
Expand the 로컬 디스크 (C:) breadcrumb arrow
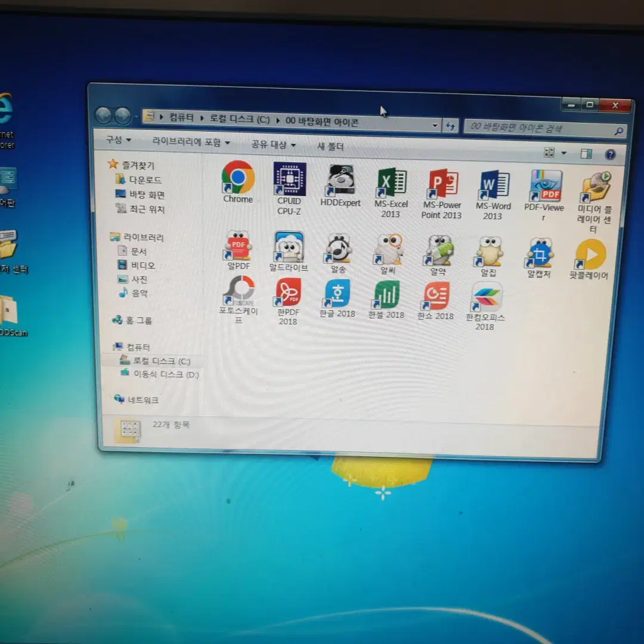tap(278, 120)
